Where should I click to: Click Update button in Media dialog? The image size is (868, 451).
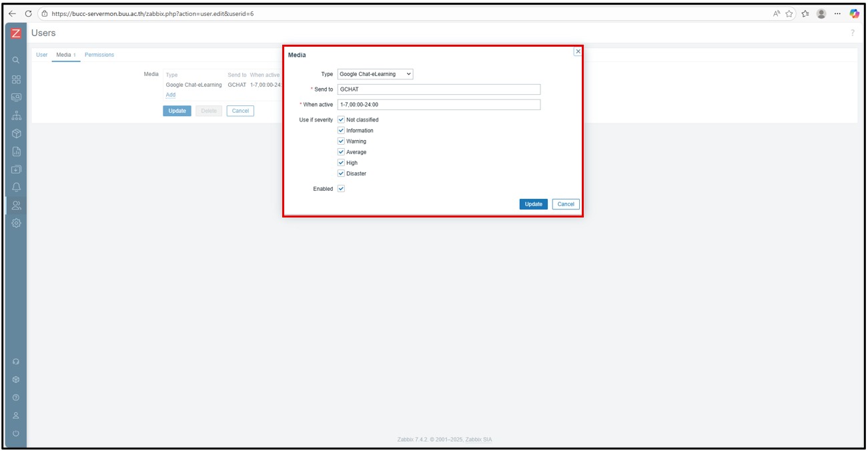[533, 204]
